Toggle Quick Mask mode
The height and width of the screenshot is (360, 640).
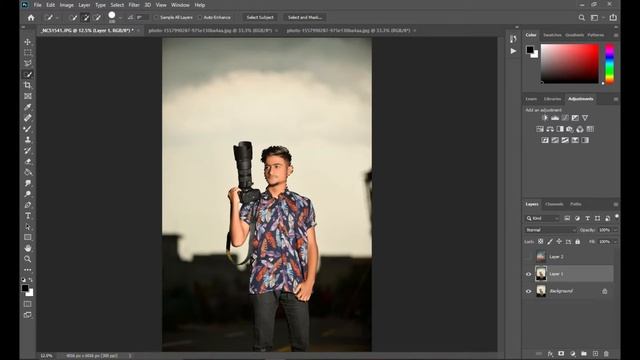pos(28,304)
